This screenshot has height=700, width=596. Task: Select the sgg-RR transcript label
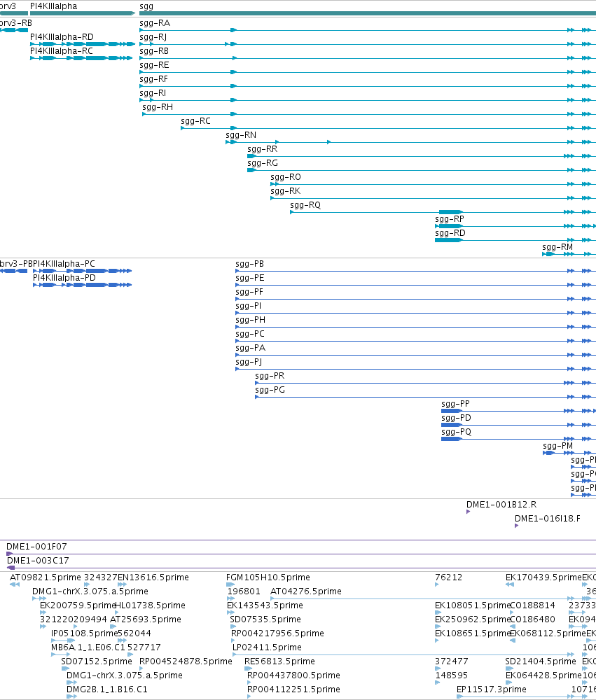(262, 149)
